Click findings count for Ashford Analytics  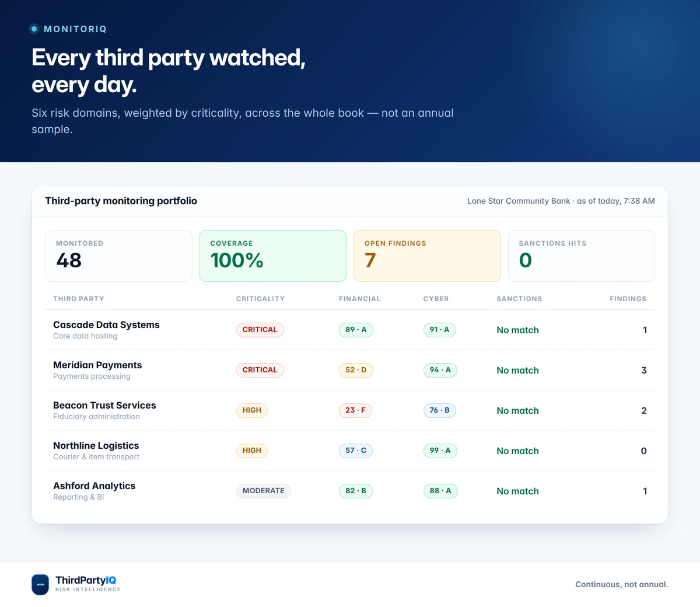click(645, 491)
